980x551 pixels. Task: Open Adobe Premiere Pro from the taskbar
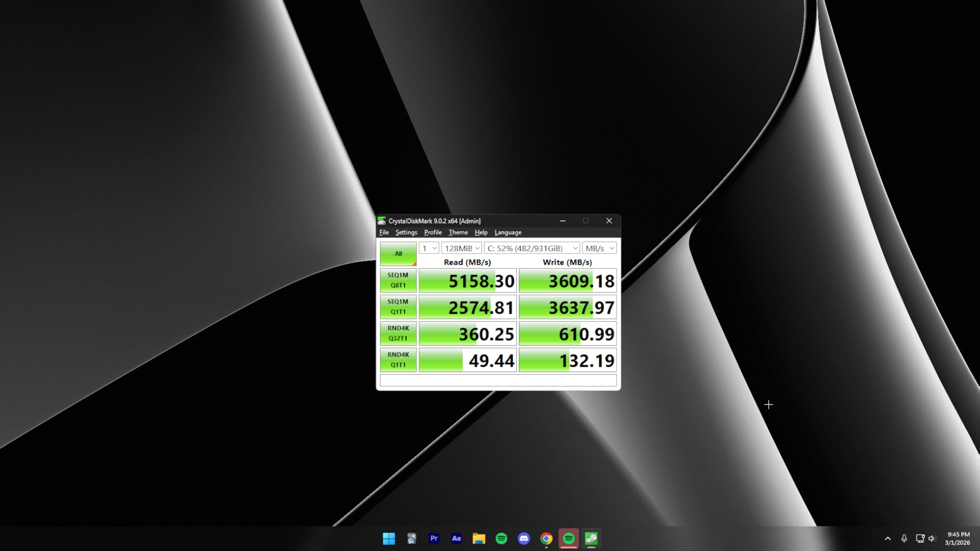click(434, 539)
